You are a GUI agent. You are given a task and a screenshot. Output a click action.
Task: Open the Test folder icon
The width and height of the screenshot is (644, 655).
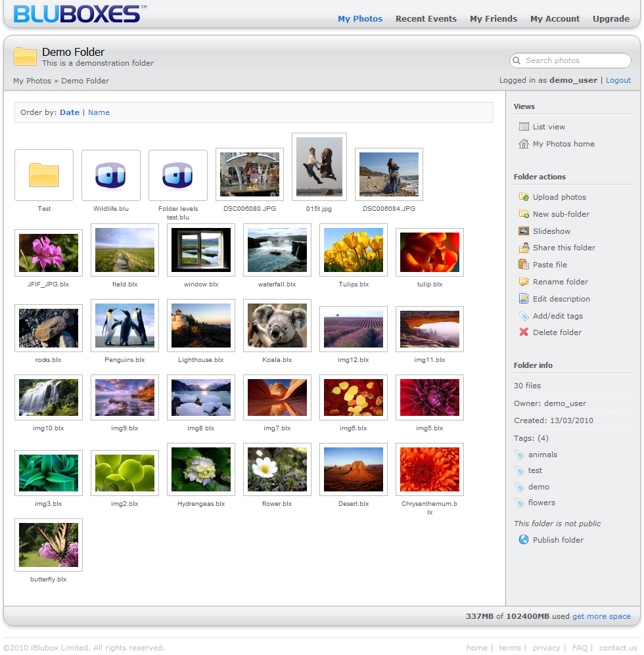[44, 175]
